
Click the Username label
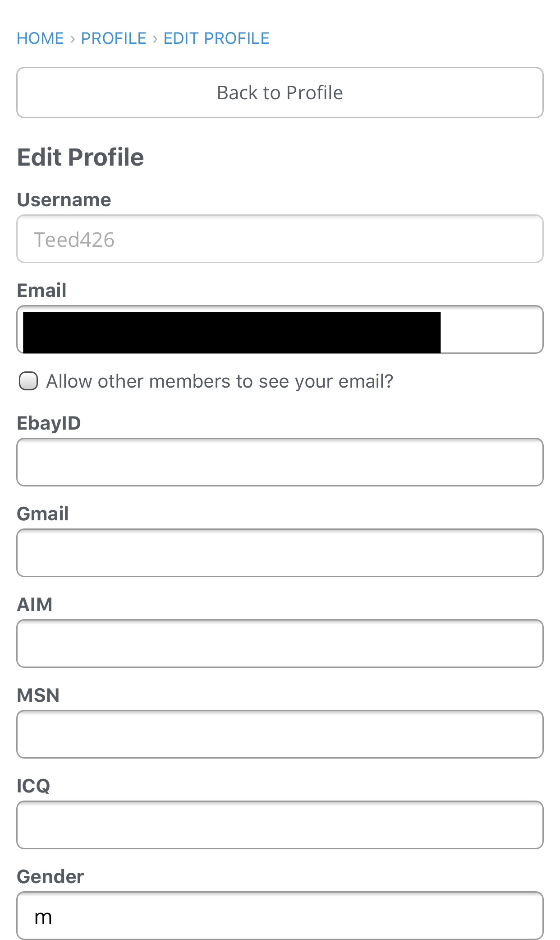point(64,199)
